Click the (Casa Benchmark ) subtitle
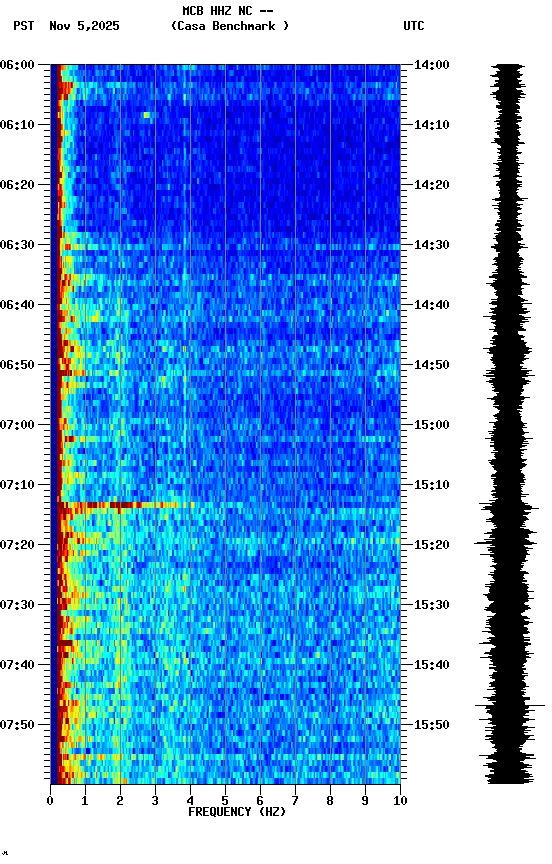This screenshot has width=552, height=864. pyautogui.click(x=230, y=26)
